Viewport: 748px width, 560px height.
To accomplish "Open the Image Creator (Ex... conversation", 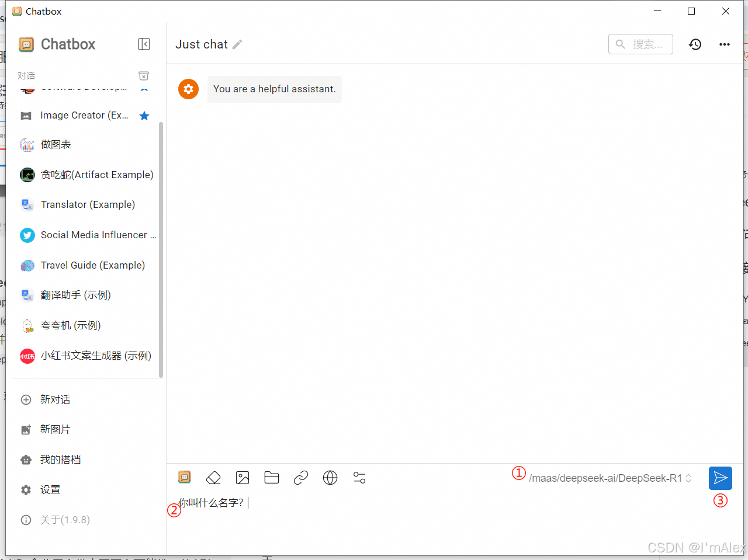I will (x=85, y=116).
